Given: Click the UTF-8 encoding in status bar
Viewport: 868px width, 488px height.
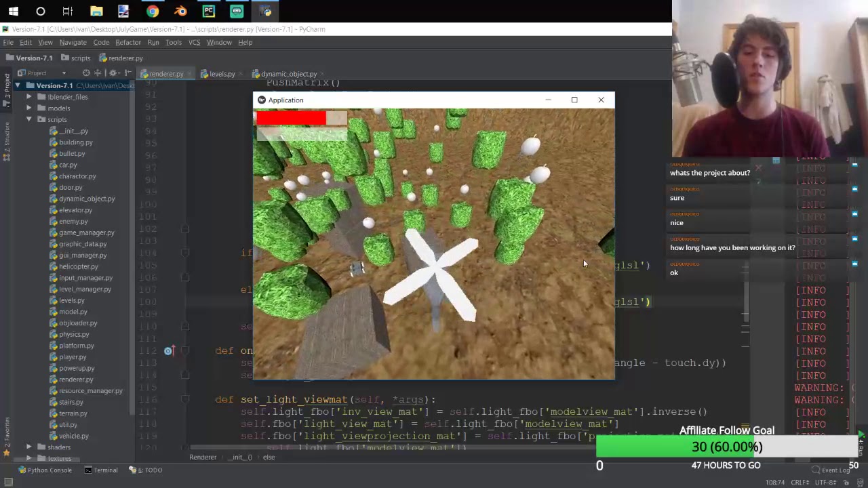Looking at the screenshot, I should point(825,482).
